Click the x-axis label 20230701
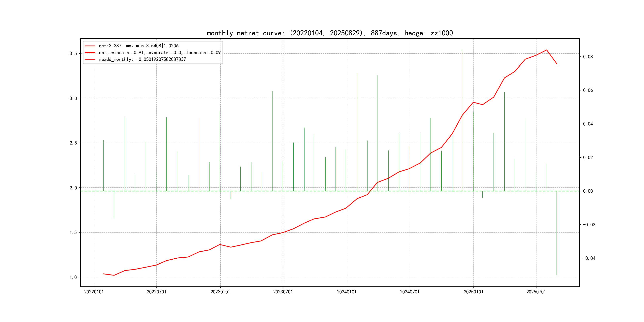 point(283,292)
